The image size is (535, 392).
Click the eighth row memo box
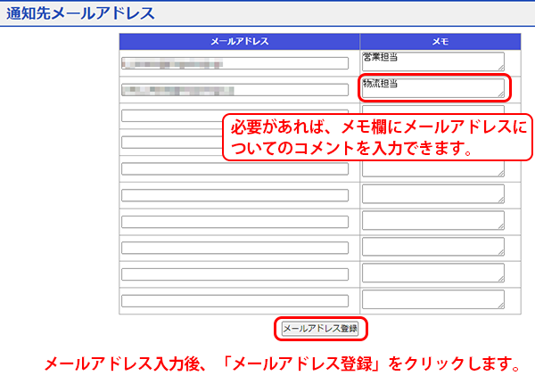pos(432,247)
